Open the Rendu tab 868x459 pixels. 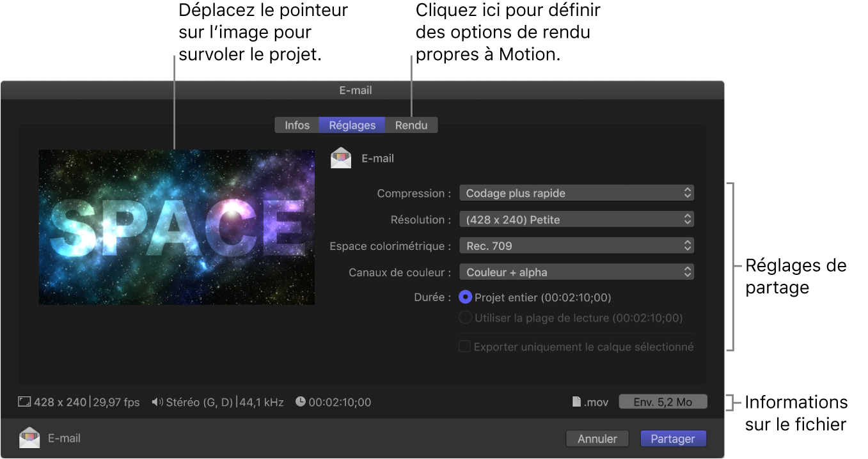[x=411, y=125]
